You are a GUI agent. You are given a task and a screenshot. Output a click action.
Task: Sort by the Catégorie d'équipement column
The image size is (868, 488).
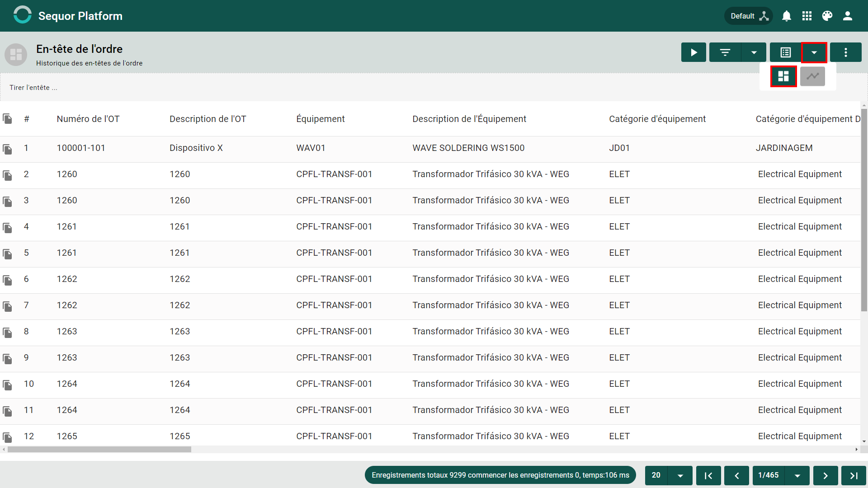tap(657, 119)
